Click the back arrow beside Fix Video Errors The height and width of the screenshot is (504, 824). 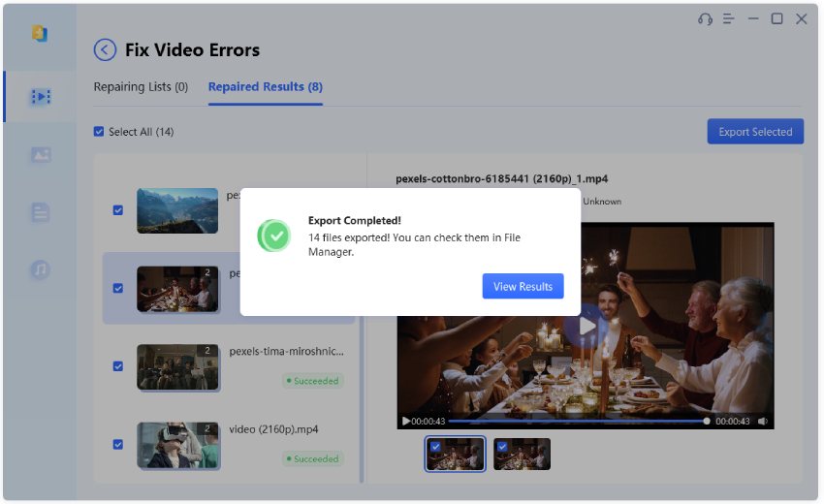point(105,50)
